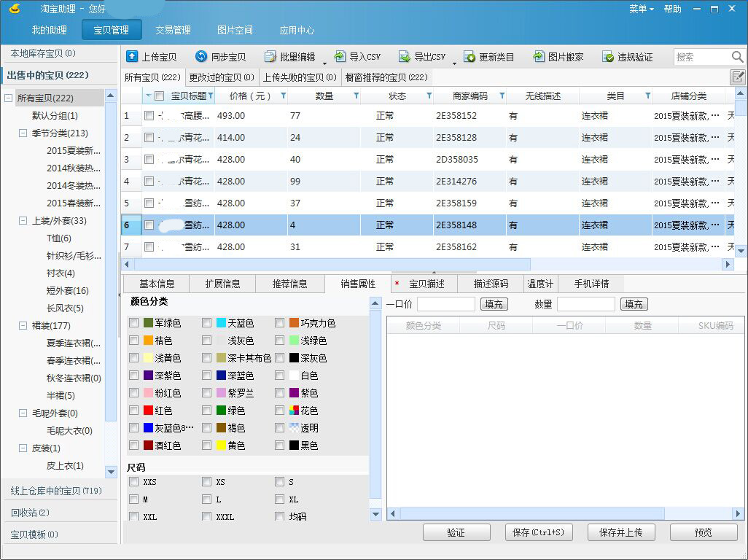Screen dimensions: 748x560
Task: Click the Taobao Assistant logo icon
Action: point(15,9)
